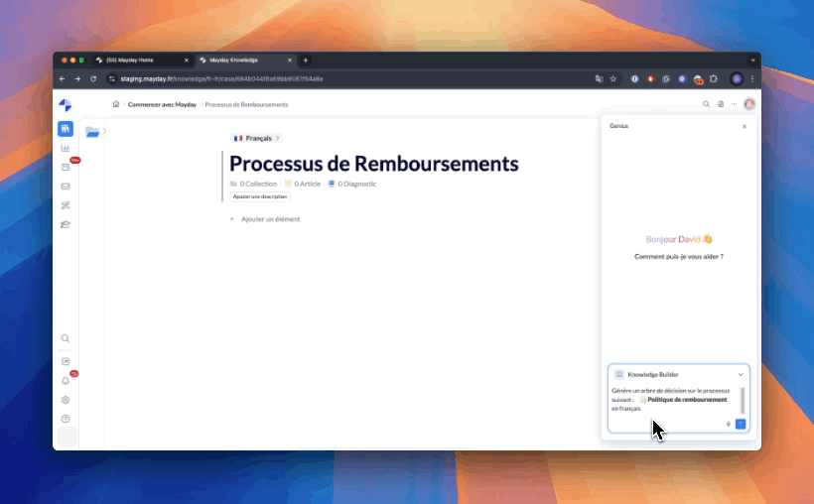This screenshot has height=504, width=814.
Task: Click the Ajouter une description button
Action: point(260,196)
